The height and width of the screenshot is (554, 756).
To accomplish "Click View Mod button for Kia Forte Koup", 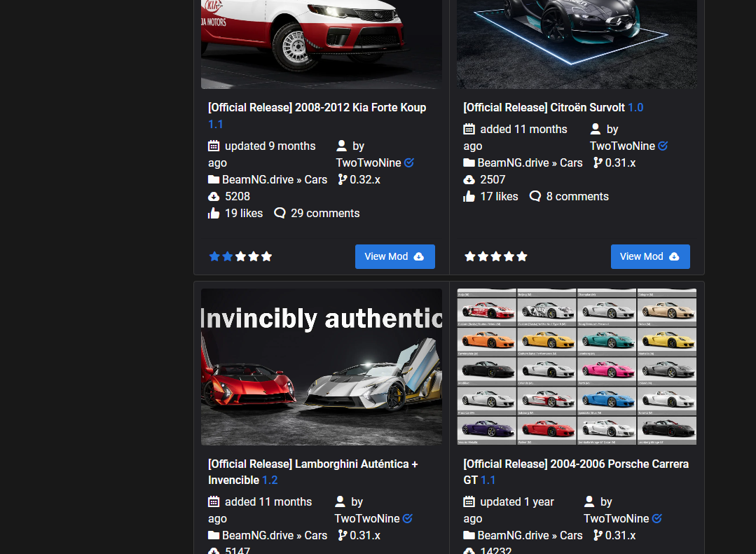I will pyautogui.click(x=395, y=256).
